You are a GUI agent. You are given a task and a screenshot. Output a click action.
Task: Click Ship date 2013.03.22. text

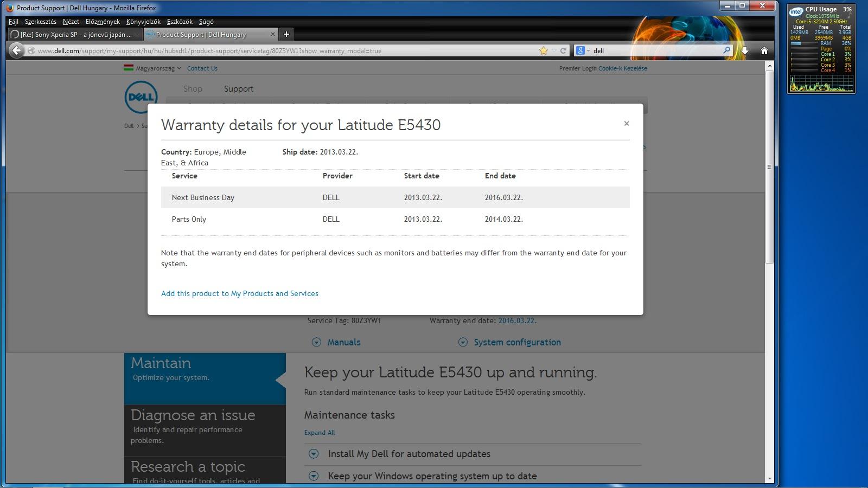pyautogui.click(x=320, y=152)
